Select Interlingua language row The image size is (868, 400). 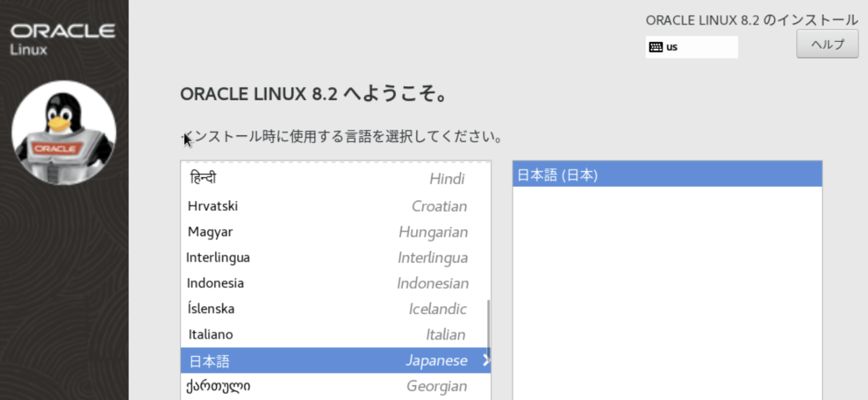[335, 257]
